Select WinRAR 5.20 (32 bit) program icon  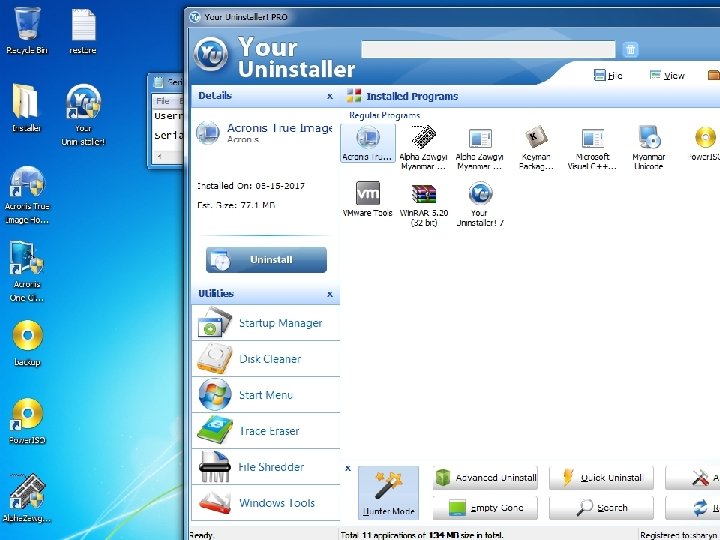[424, 204]
